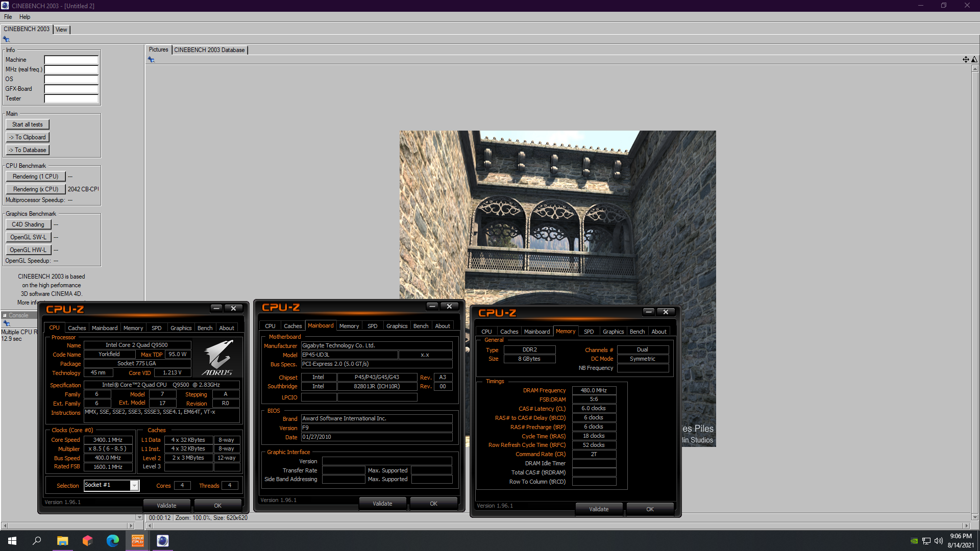Open About tab in CPU-Z Memory window
The width and height of the screenshot is (980, 551).
pyautogui.click(x=659, y=332)
